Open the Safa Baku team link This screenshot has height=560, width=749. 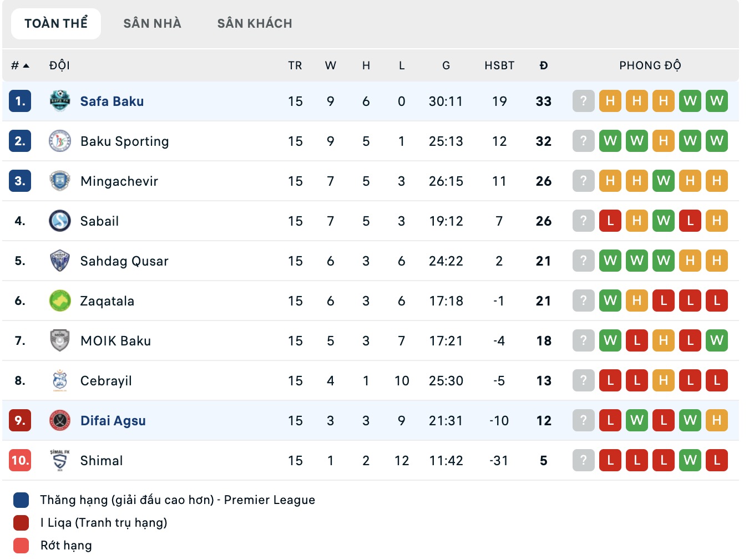112,101
